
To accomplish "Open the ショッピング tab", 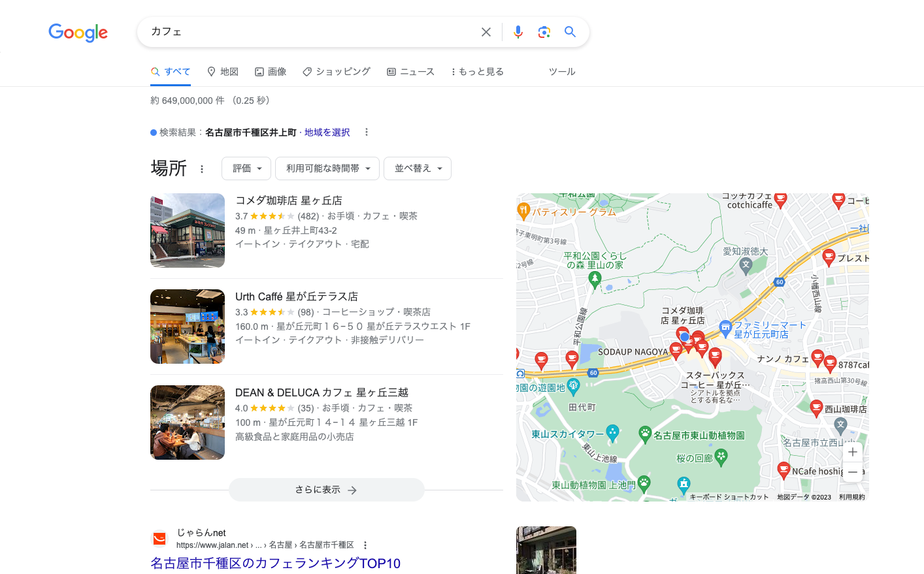I will (x=337, y=72).
